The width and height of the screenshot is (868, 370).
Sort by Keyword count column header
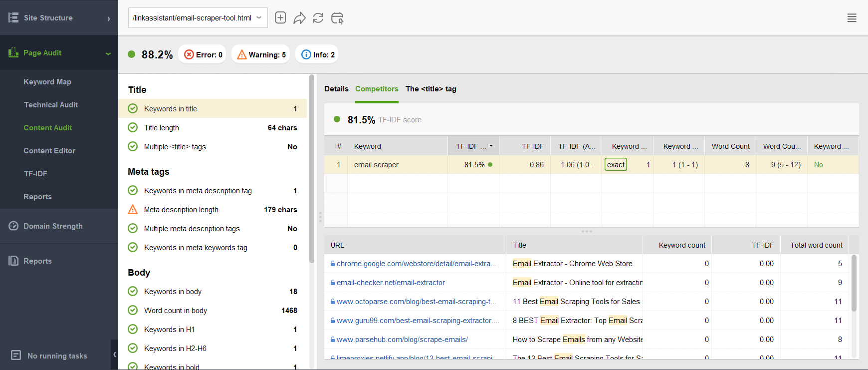pyautogui.click(x=677, y=245)
